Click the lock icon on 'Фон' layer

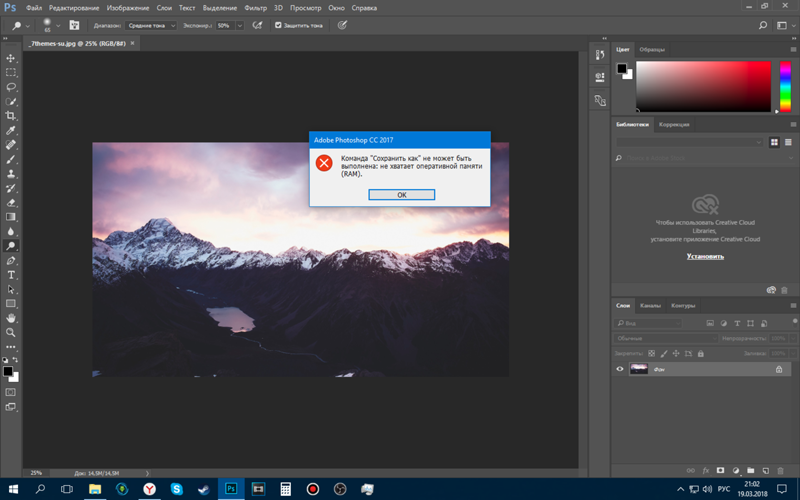(778, 369)
